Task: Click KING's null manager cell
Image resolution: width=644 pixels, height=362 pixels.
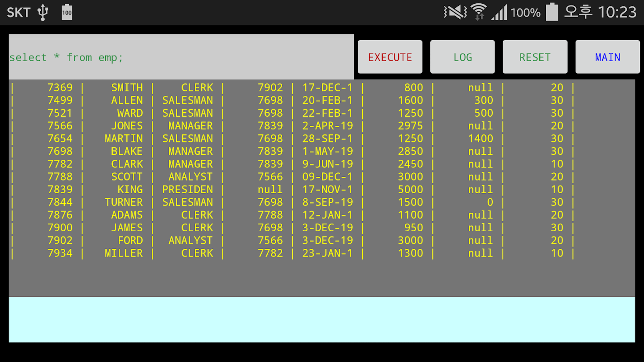Action: coord(270,189)
